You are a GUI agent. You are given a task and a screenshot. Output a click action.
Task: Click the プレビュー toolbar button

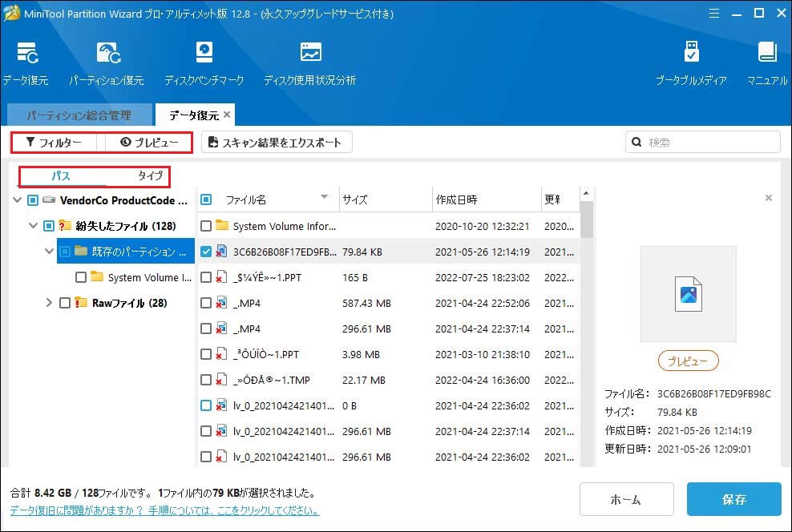(x=149, y=143)
